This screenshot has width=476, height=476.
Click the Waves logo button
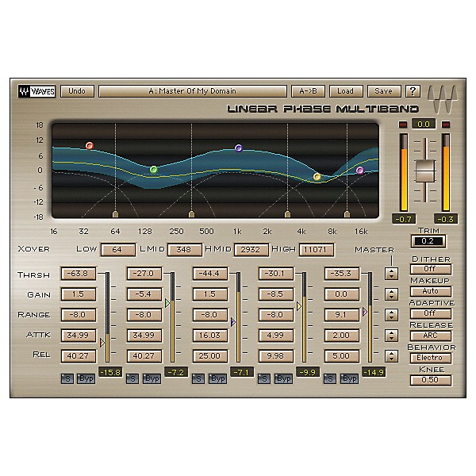(36, 91)
